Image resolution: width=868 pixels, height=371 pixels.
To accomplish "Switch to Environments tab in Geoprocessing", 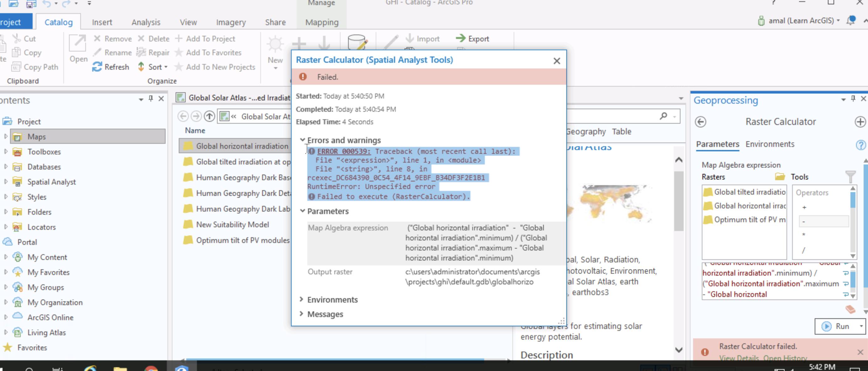I will pos(770,144).
